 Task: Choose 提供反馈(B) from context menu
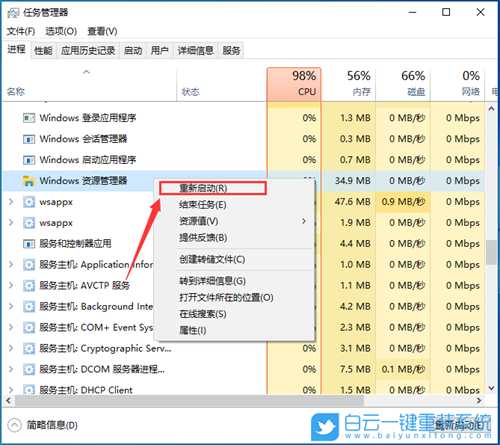[234, 238]
